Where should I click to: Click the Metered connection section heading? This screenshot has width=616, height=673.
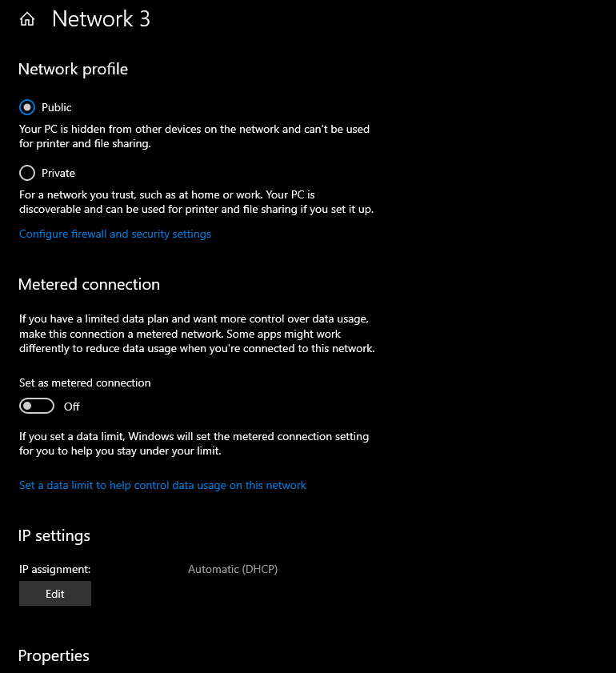point(90,285)
